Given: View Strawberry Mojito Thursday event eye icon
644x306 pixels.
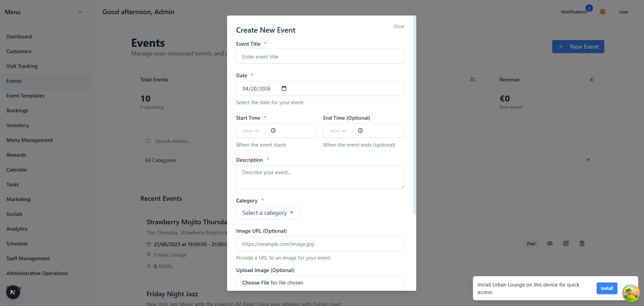Looking at the screenshot, I should [550, 243].
